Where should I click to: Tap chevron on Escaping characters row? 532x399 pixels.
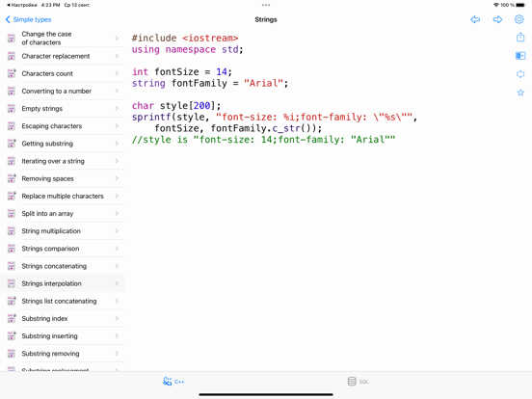click(117, 126)
